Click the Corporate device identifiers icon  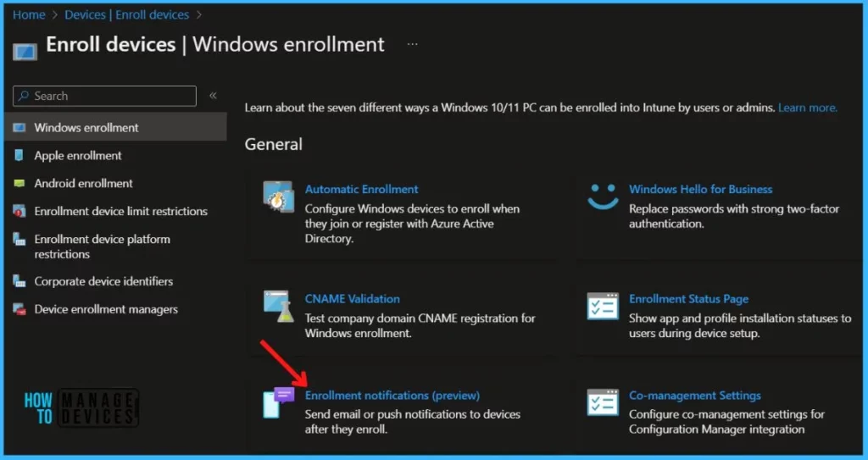tap(19, 281)
